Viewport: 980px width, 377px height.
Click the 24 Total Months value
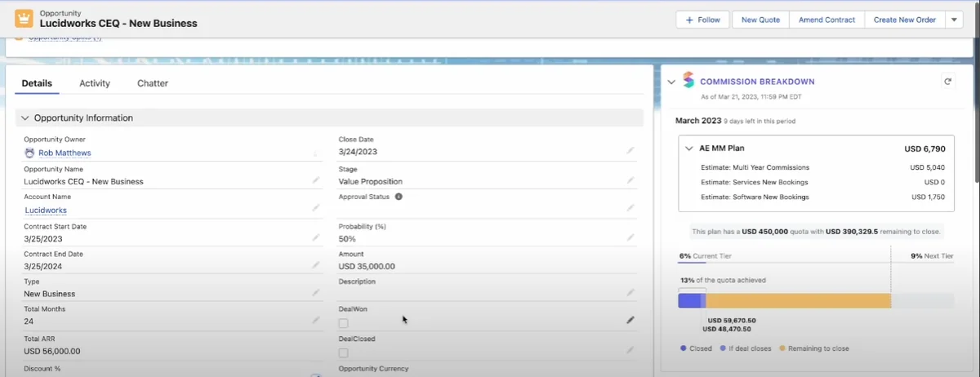(x=29, y=322)
